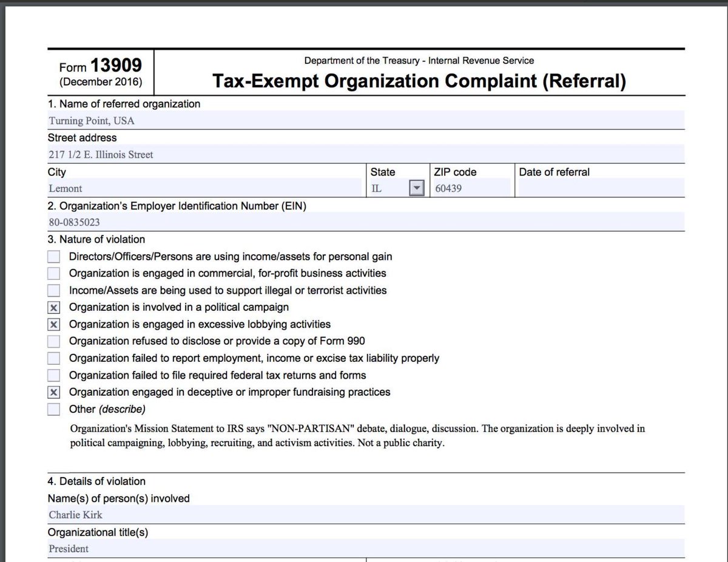Uncheck 'deceptive or improper fundraising practices' box
728x562 pixels.
coord(54,392)
